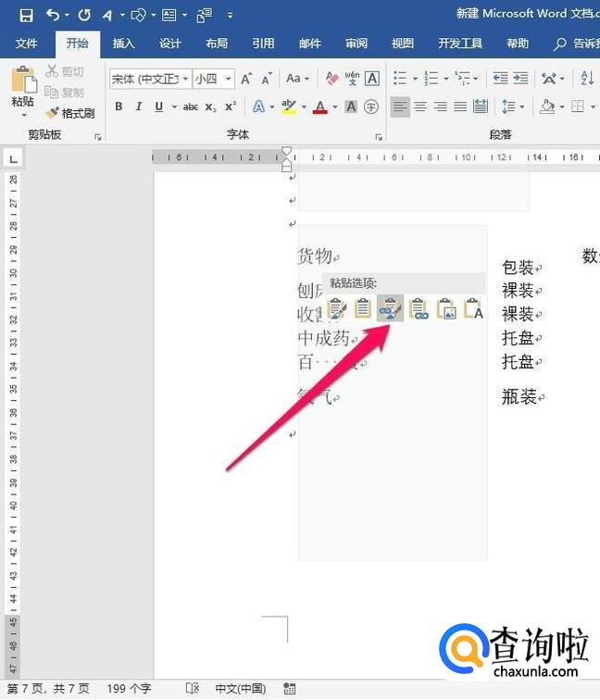Viewport: 600px width, 700px height.
Task: Save the document with the floppy icon
Action: (x=26, y=15)
